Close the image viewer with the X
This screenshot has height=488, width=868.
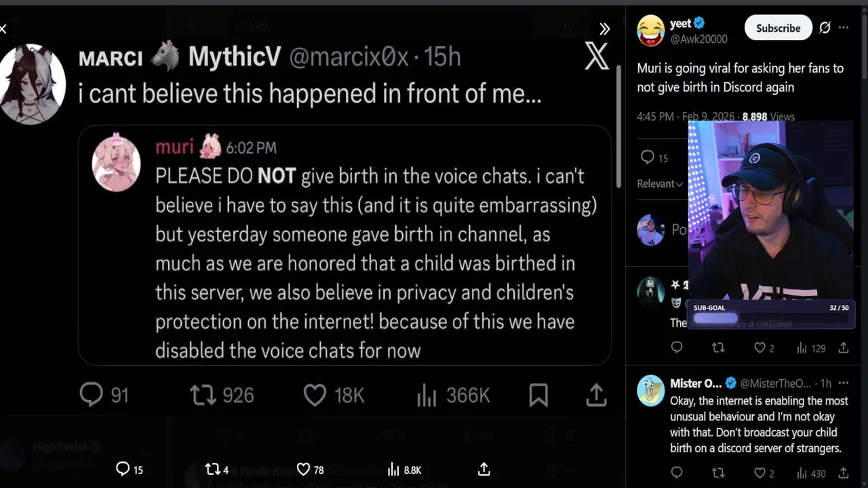3,28
